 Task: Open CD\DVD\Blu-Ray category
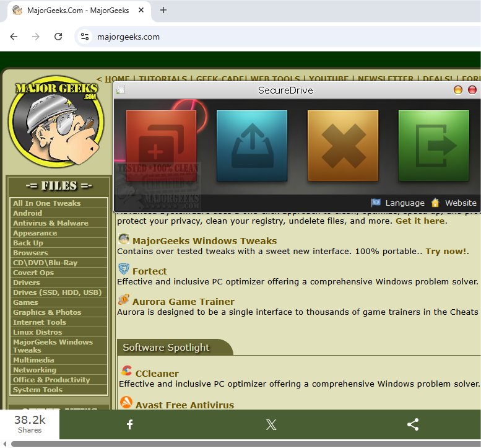pyautogui.click(x=58, y=263)
